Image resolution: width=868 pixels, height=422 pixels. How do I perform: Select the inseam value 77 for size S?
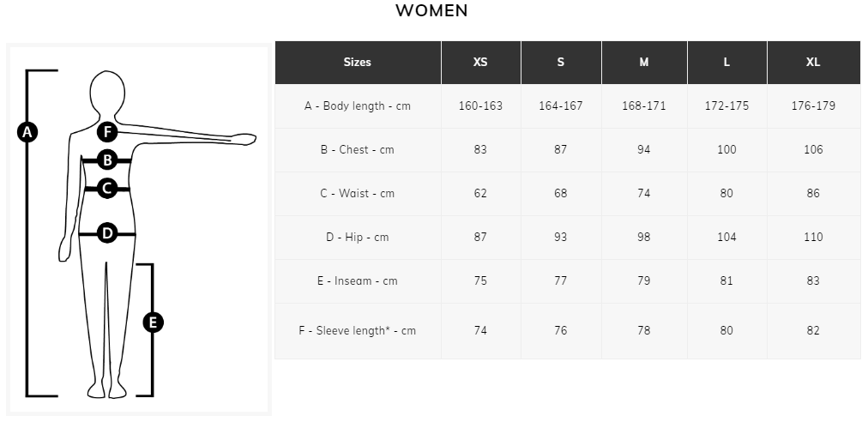coord(560,281)
